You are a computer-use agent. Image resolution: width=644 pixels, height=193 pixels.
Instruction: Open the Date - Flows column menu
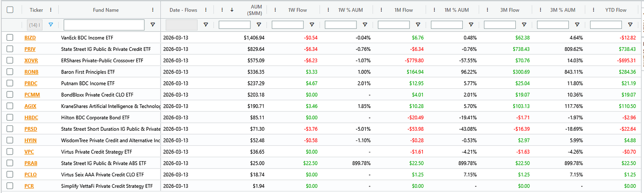click(206, 10)
